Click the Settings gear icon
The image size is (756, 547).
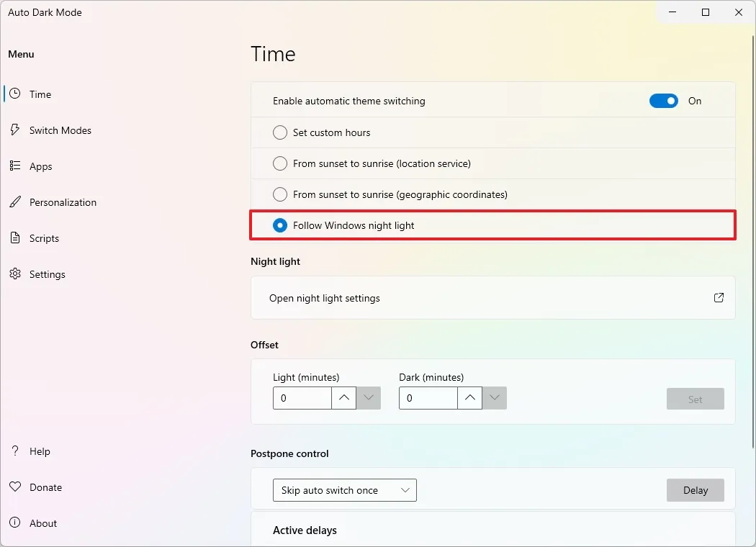point(14,273)
